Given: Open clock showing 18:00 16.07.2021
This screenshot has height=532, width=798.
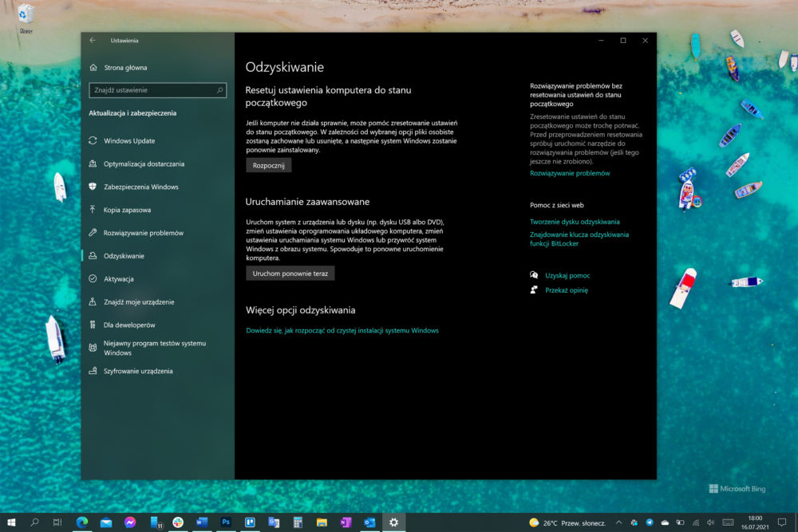Looking at the screenshot, I should [755, 522].
